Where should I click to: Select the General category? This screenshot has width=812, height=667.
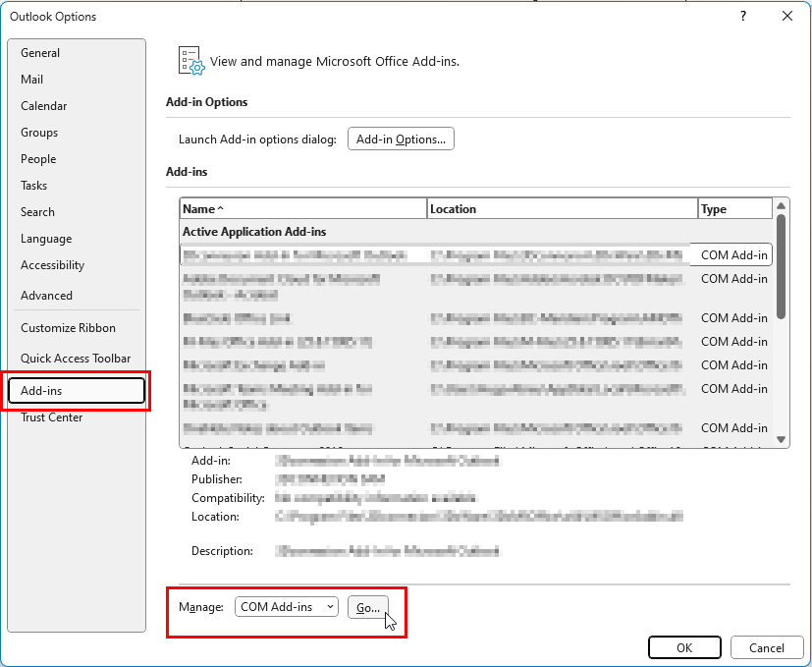coord(40,53)
